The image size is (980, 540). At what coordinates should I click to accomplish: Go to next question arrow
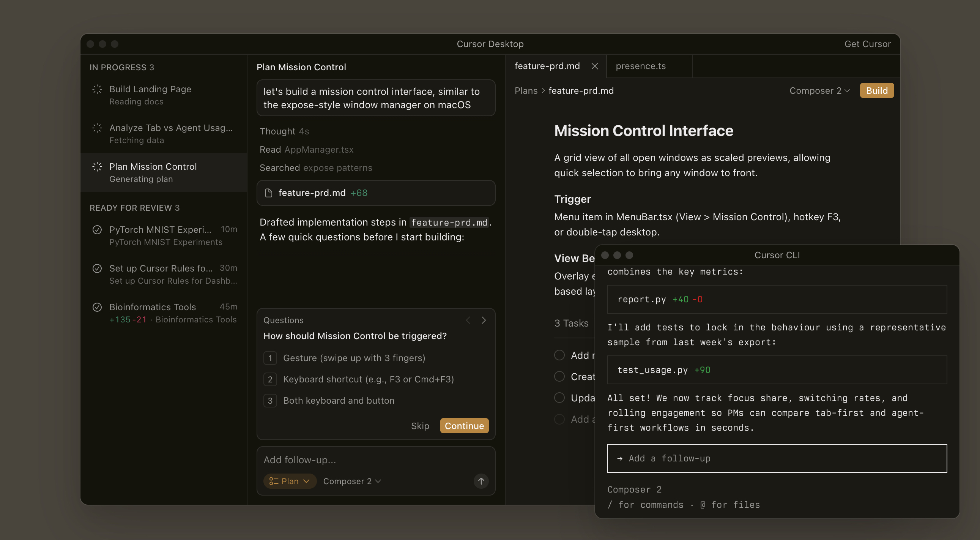484,321
